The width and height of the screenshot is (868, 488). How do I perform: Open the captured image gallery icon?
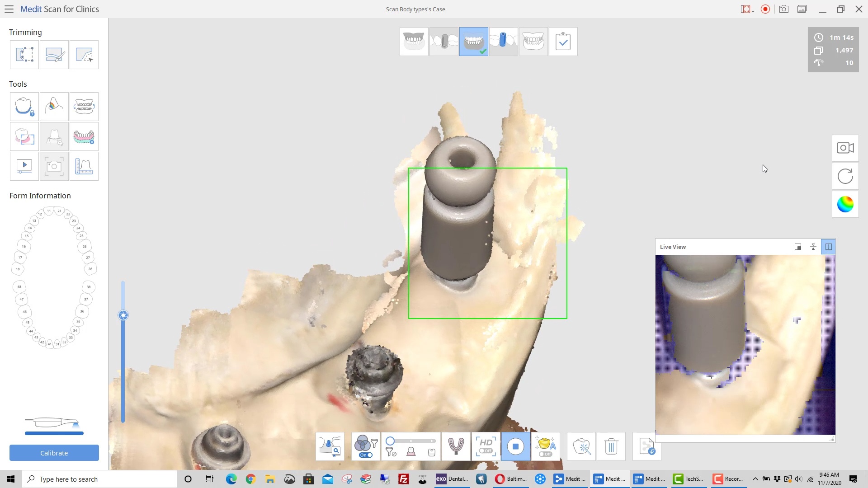pos(802,9)
